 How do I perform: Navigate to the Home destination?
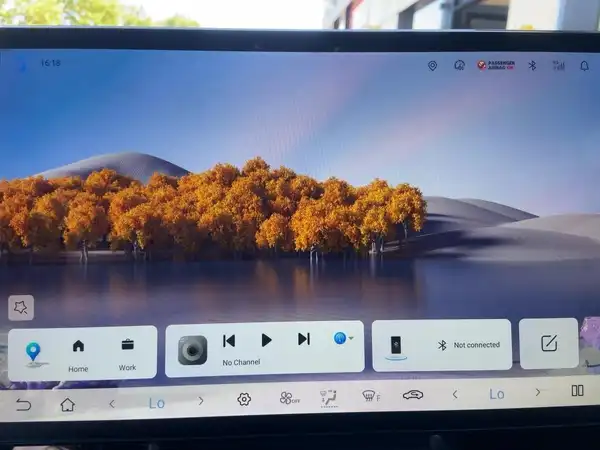coord(78,355)
